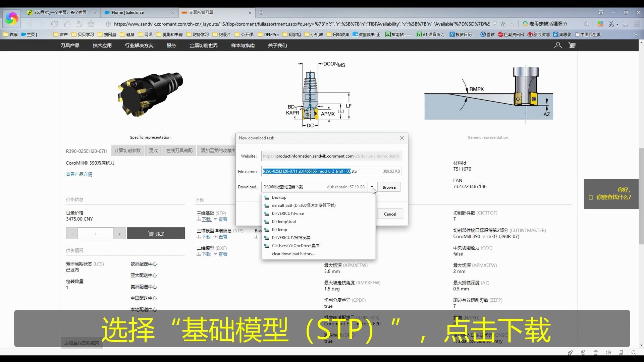Expand address bar dropdown chevron
The image size is (644, 362).
[512, 24]
